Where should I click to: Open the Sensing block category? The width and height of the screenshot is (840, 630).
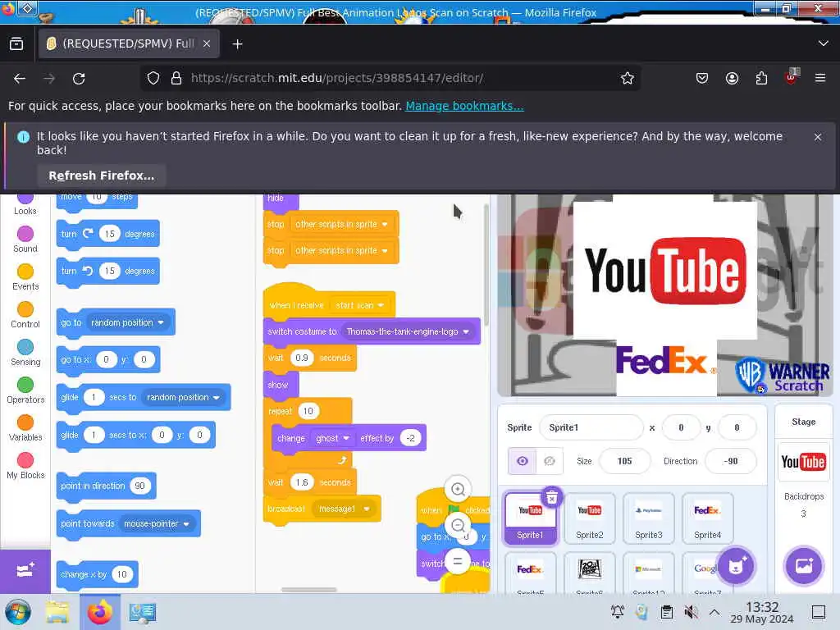click(x=25, y=353)
